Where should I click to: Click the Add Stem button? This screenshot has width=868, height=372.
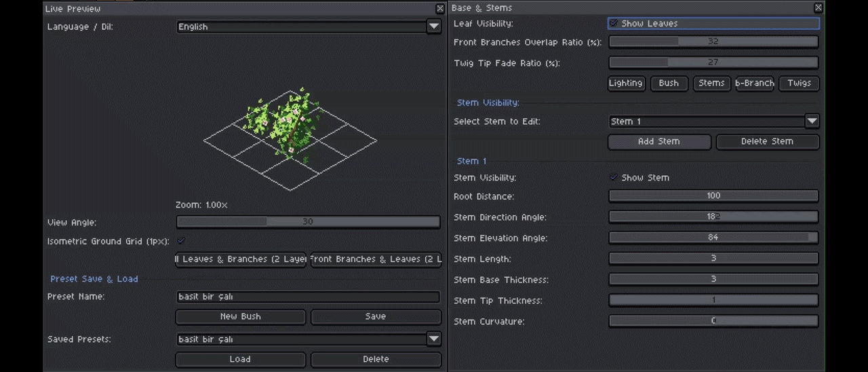pyautogui.click(x=659, y=141)
